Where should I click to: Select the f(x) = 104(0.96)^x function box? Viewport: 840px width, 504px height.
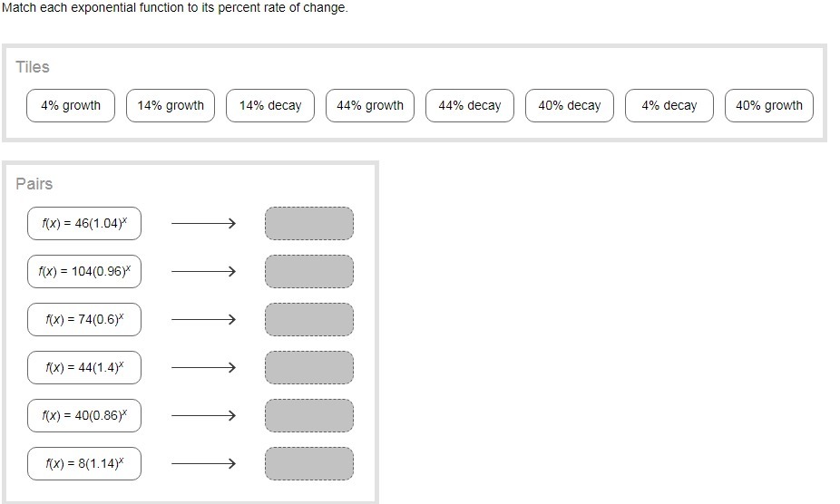84,271
